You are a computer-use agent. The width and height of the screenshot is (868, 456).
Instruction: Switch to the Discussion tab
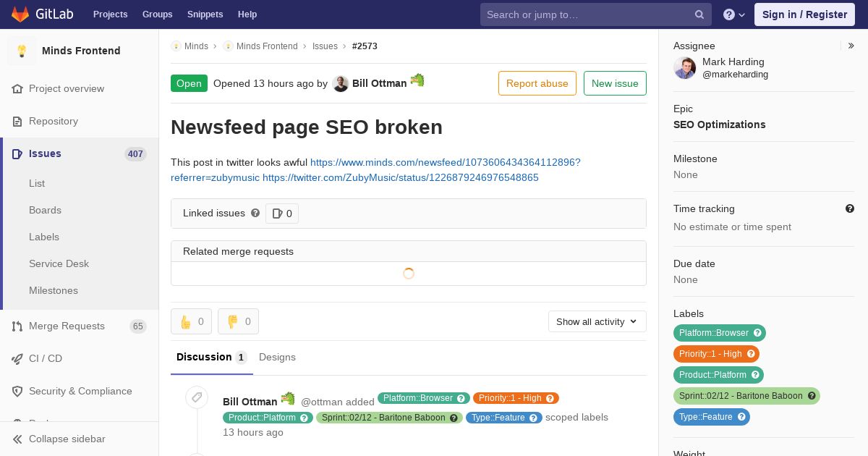tap(212, 357)
